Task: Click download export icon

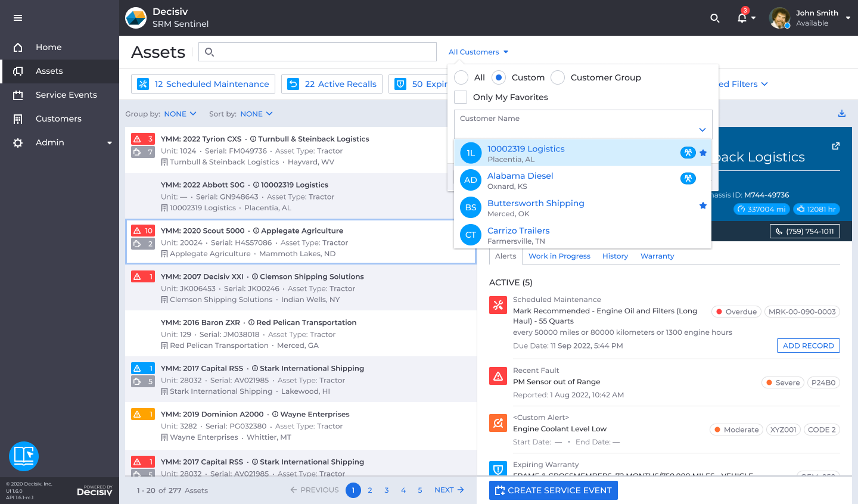Action: (x=842, y=113)
